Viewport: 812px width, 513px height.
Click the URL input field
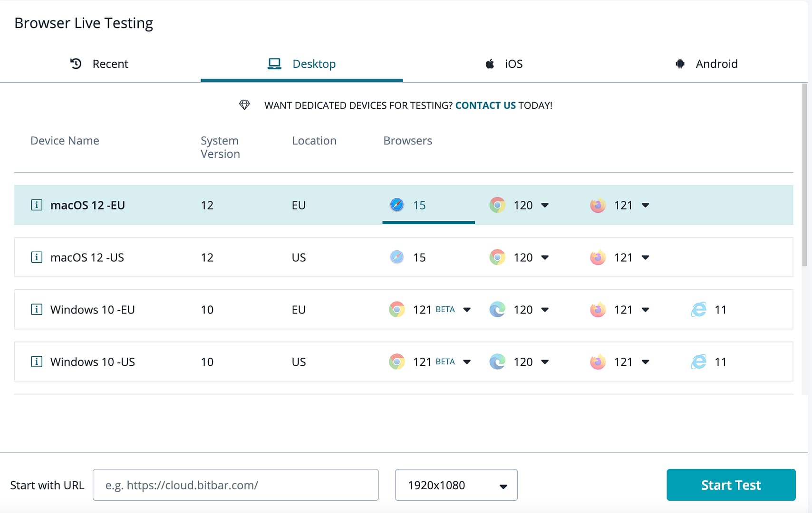(x=235, y=485)
